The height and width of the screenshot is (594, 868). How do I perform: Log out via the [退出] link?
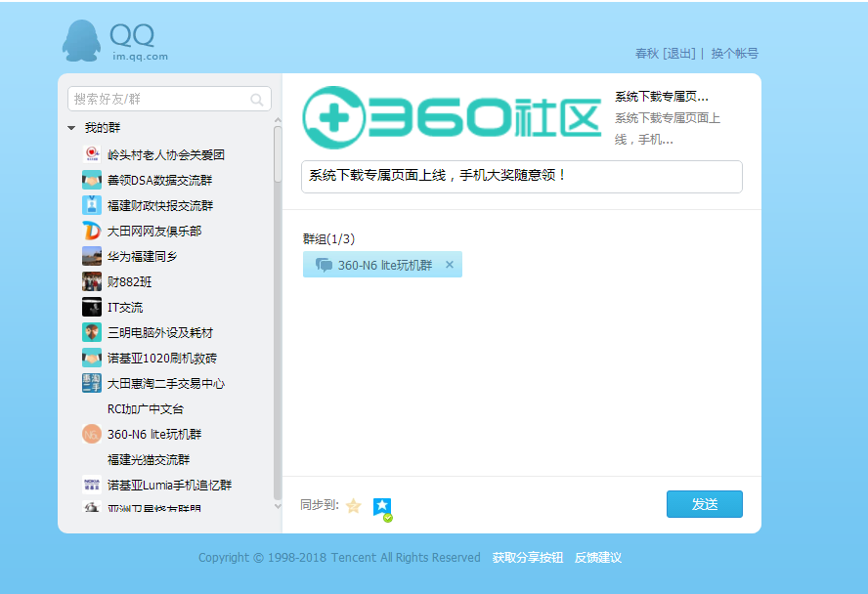[679, 54]
